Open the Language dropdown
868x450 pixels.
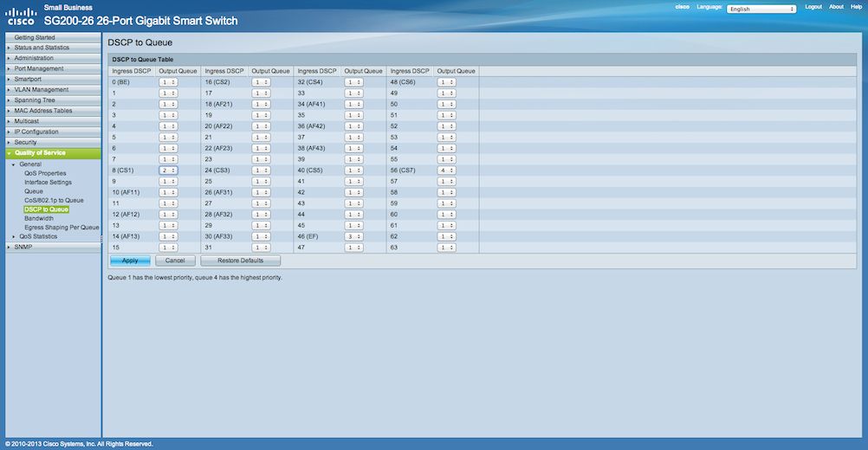click(x=761, y=9)
